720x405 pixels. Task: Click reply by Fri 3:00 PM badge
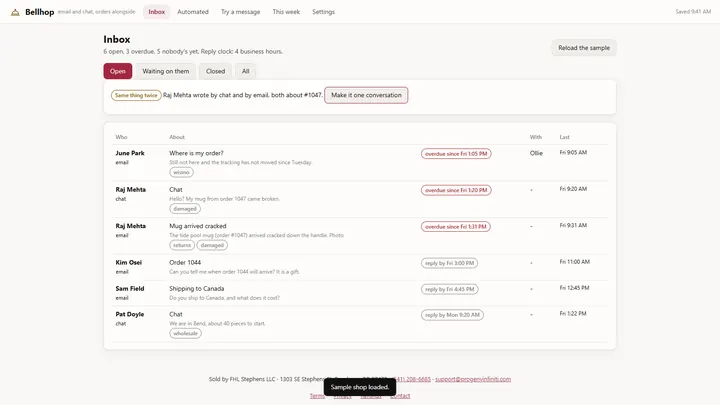449,263
